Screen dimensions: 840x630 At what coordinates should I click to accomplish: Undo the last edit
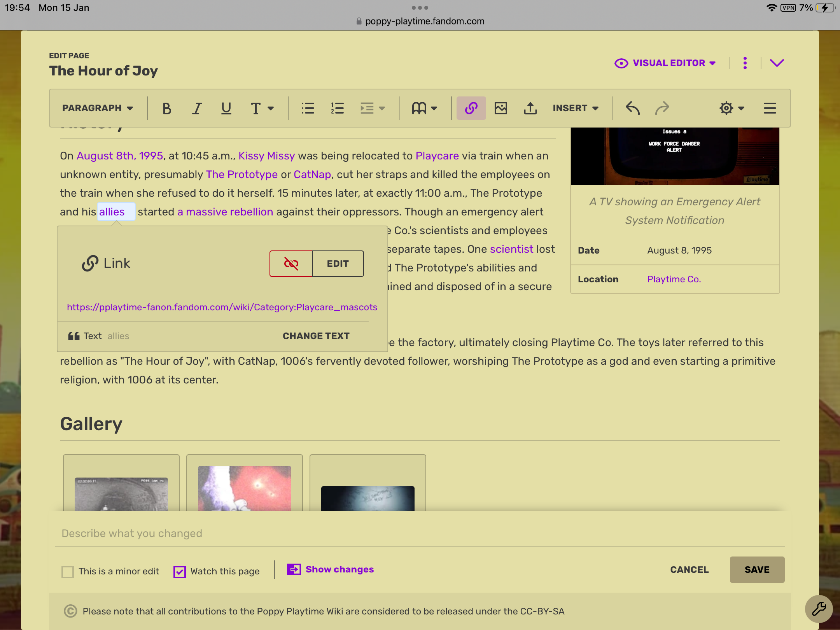pos(633,108)
